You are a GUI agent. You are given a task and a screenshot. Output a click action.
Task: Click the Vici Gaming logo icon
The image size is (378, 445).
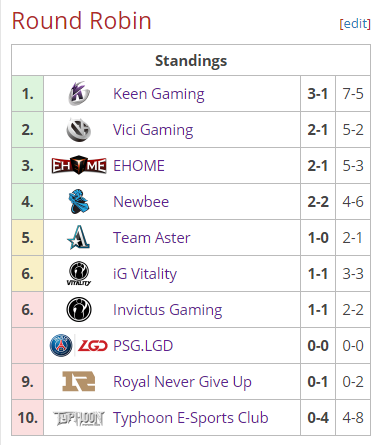click(x=79, y=130)
